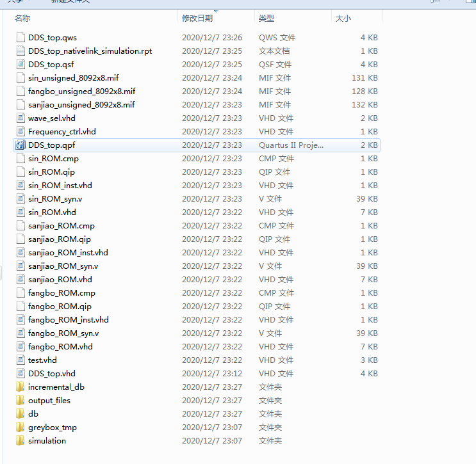Select file name sanjiao_ROM.qip

tap(60, 239)
